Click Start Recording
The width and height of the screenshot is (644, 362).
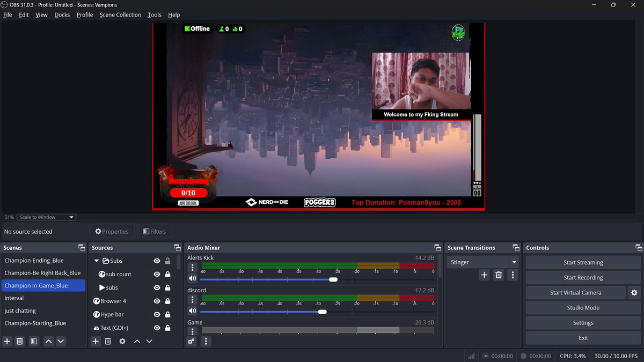coord(583,277)
